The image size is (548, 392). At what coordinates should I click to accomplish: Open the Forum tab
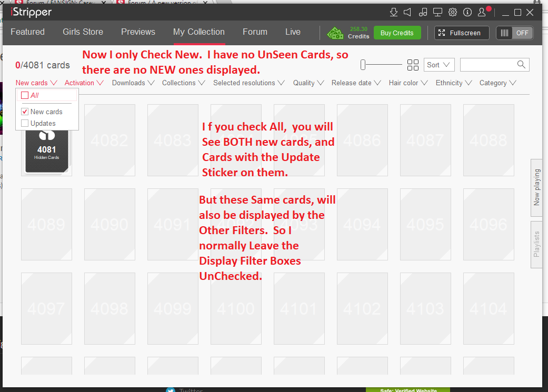tap(255, 32)
